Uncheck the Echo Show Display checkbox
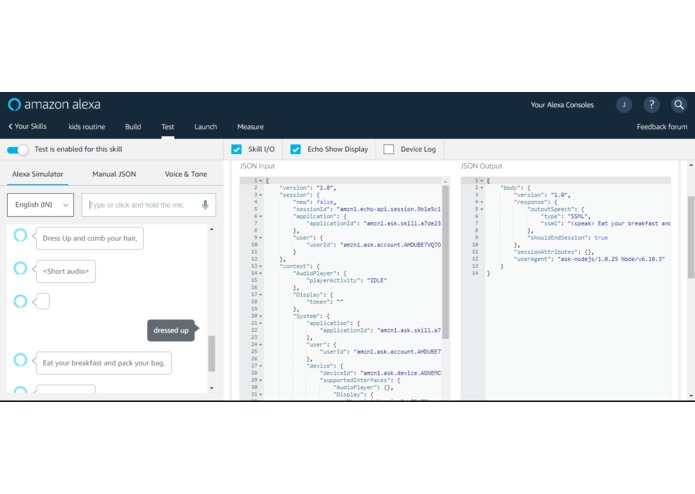Viewport: 695px width, 494px height. tap(295, 149)
